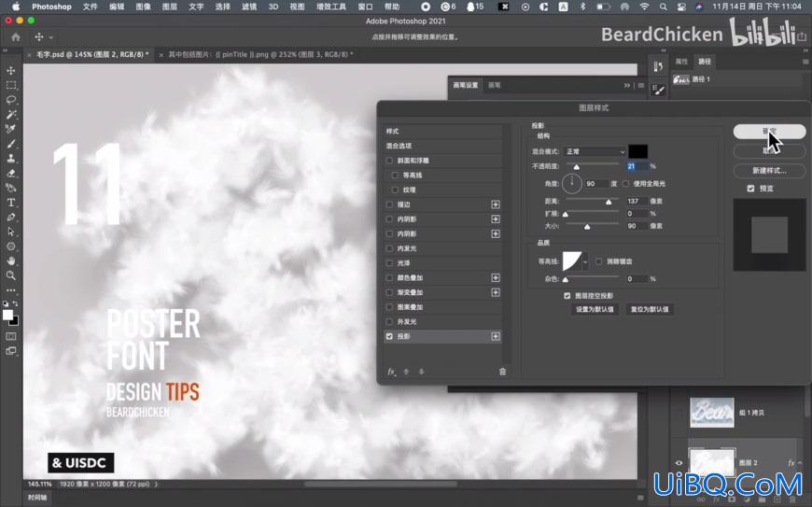Viewport: 812px width, 507px height.
Task: Hide 图层 2 with its eye icon
Action: click(x=679, y=463)
